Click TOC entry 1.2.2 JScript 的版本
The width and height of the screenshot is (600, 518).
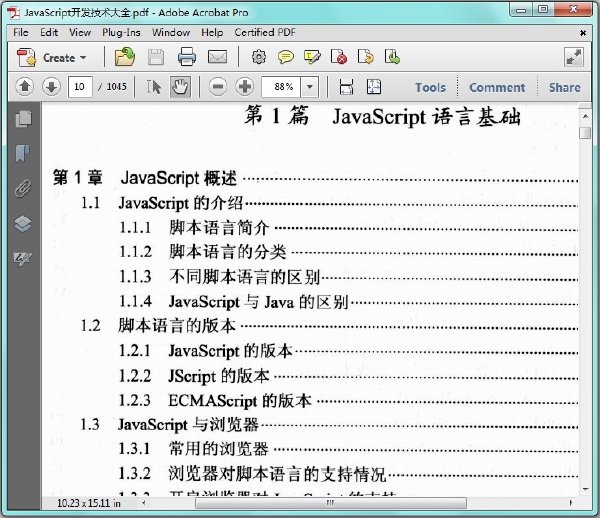click(194, 376)
